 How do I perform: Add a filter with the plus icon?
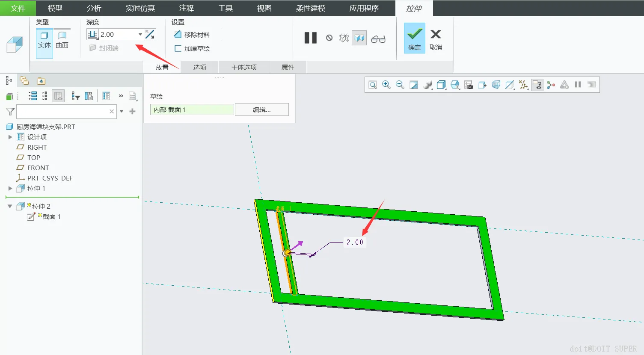coord(133,111)
